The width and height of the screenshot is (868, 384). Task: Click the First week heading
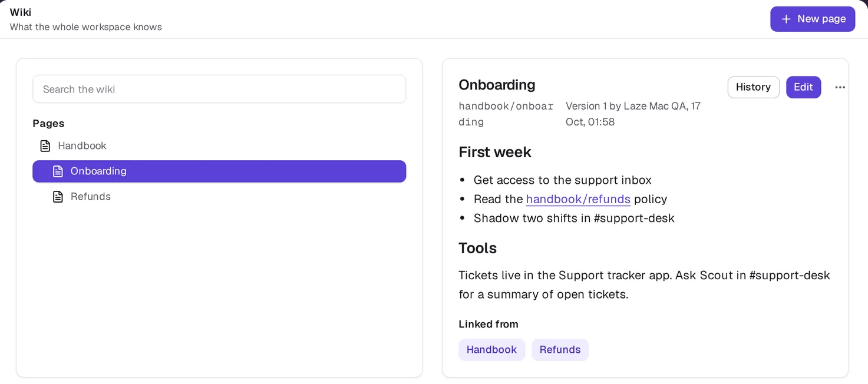[495, 152]
